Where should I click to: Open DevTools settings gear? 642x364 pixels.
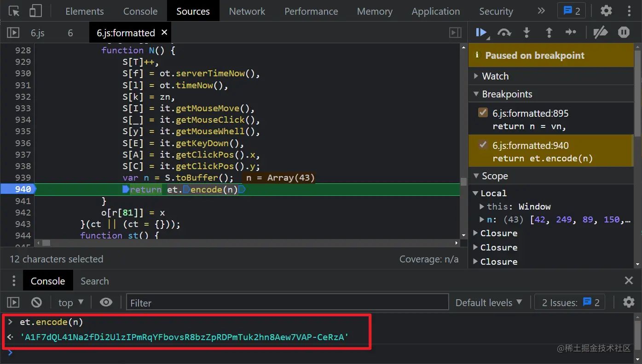[x=606, y=11]
